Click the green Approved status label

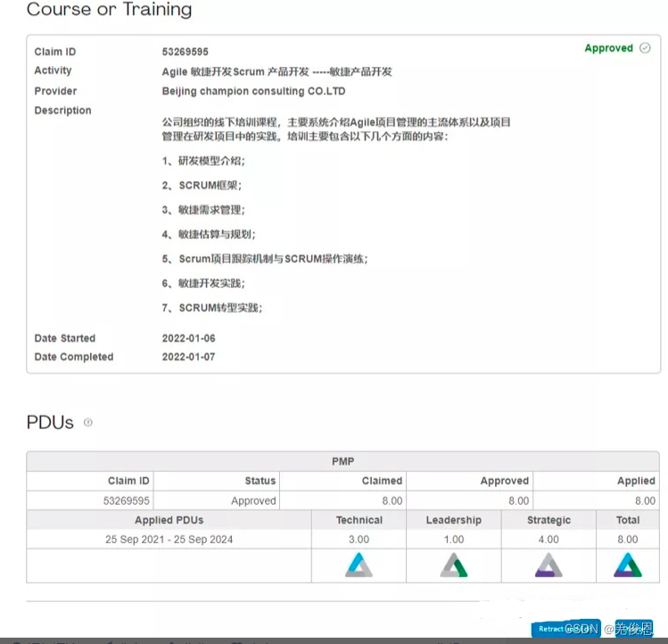coord(609,48)
